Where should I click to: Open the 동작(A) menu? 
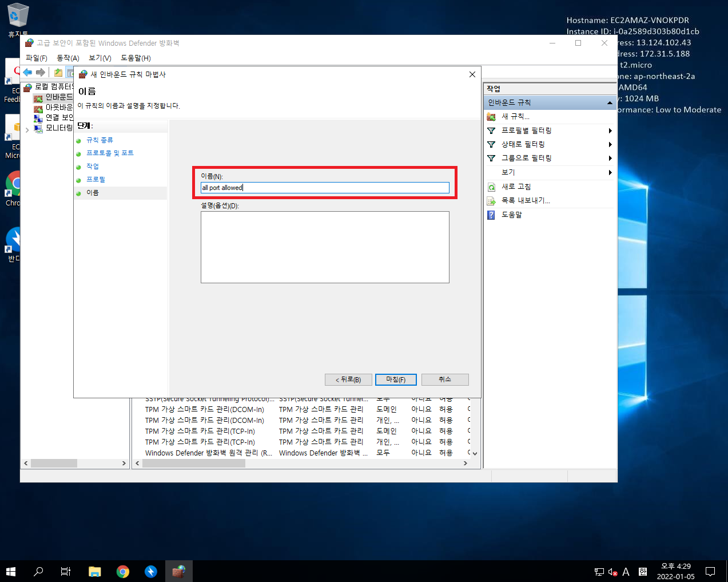(68, 58)
